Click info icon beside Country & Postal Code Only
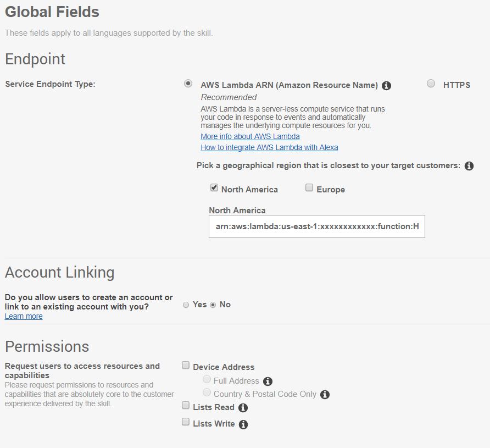 pos(325,394)
